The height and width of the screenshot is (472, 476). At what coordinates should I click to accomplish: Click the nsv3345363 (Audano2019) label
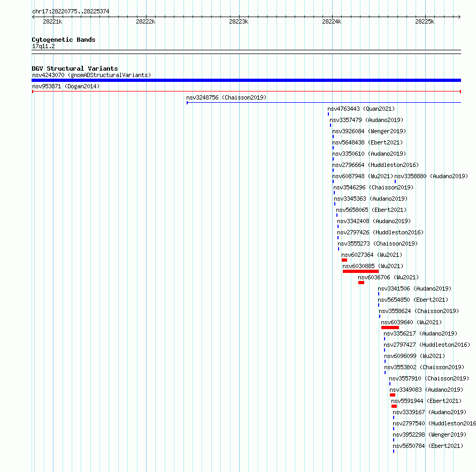tap(371, 199)
